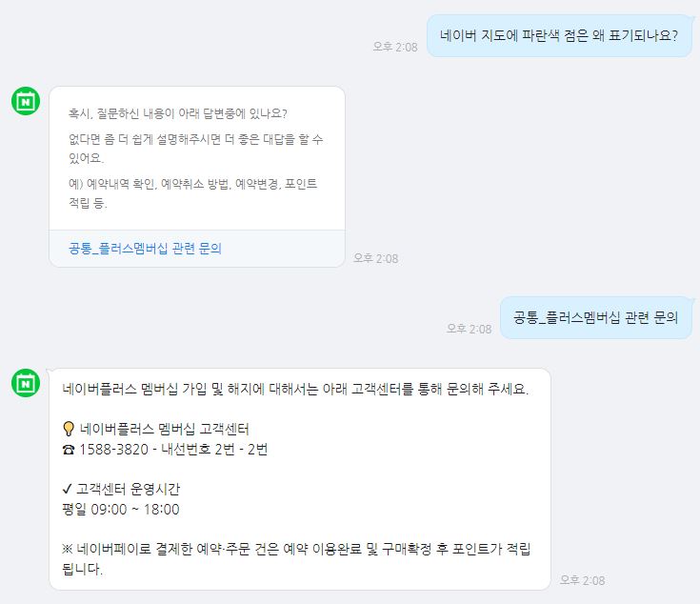Click the 네이버페이로 결제한 예약·주문 notice text
Image resolution: width=700 pixels, height=604 pixels.
[x=296, y=558]
